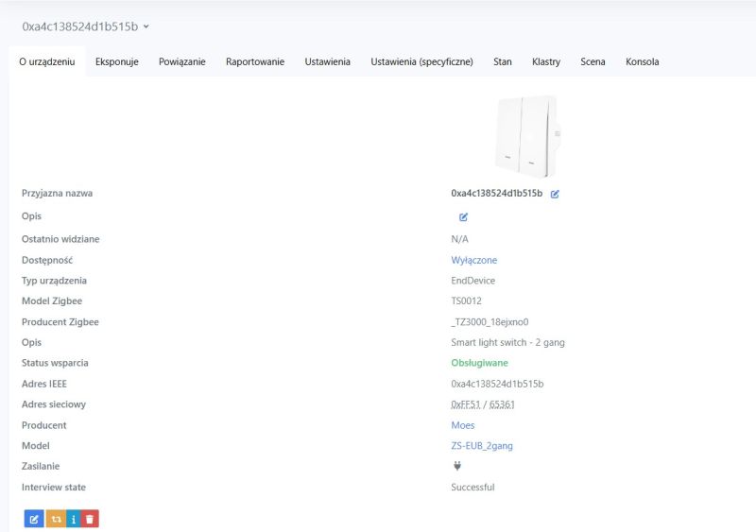Open the device selector dropdown arrow
The width and height of the screenshot is (756, 532).
(146, 26)
